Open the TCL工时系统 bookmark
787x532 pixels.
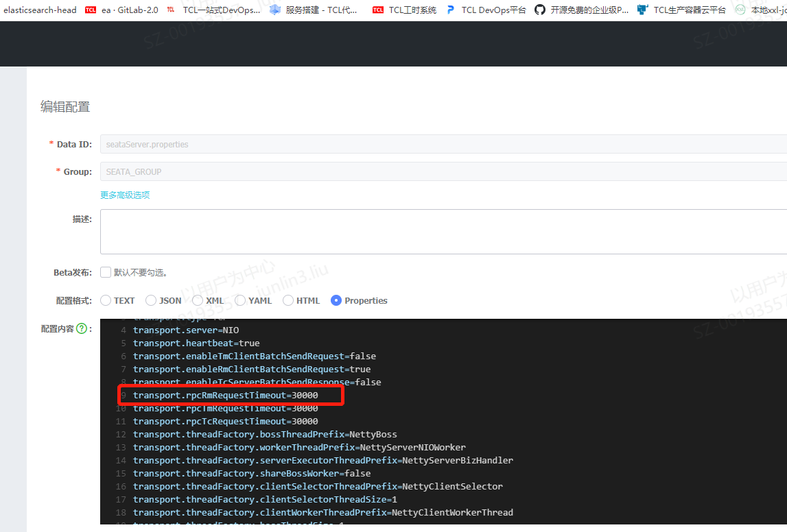click(412, 10)
